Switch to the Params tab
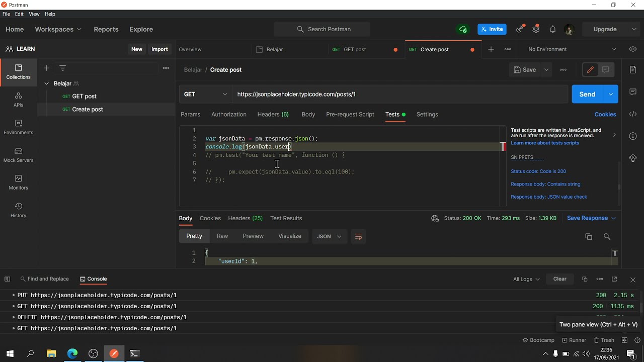The width and height of the screenshot is (644, 362). pos(190,115)
